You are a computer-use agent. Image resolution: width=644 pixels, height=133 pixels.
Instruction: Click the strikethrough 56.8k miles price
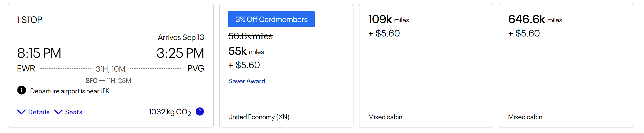(x=250, y=36)
